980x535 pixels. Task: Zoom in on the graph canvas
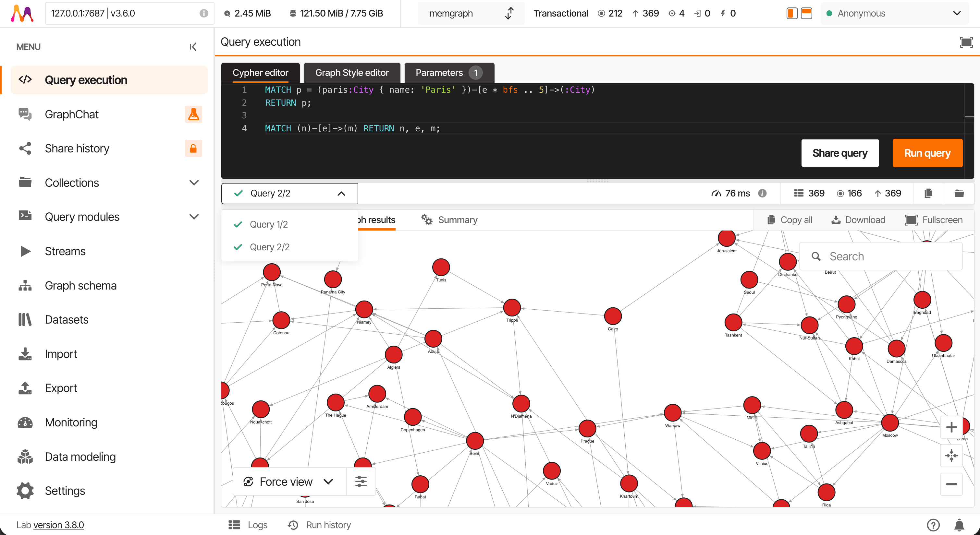pos(951,427)
